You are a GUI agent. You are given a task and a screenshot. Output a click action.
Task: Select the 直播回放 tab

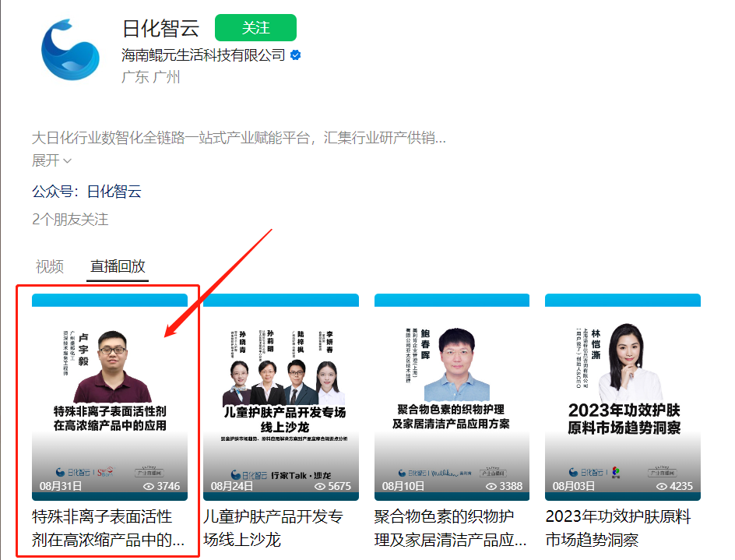click(x=118, y=266)
